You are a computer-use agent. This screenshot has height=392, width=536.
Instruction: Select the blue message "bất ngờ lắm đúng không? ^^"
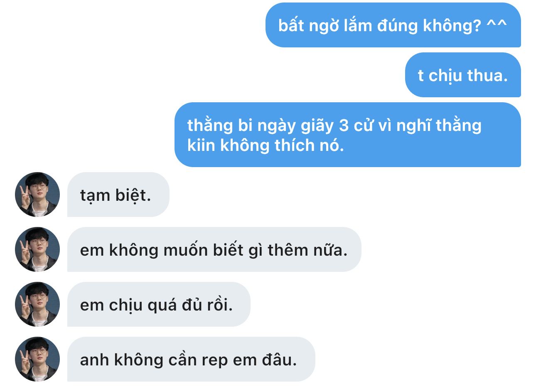pos(393,25)
